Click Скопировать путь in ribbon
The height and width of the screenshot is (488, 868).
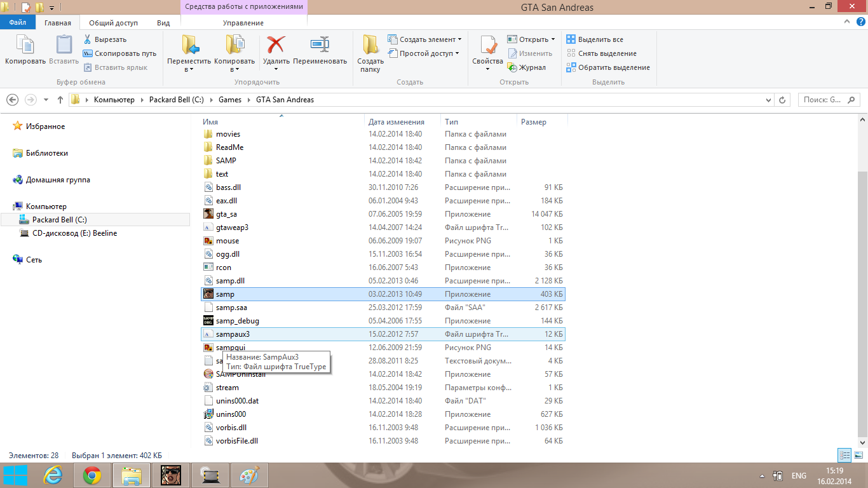click(x=119, y=53)
